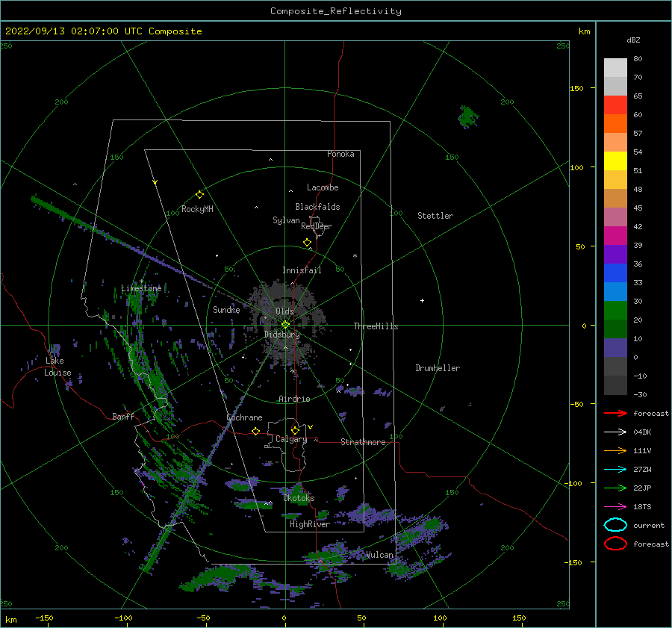Click the ThreeHills label
Screen dimensions: 672x628
pos(376,326)
